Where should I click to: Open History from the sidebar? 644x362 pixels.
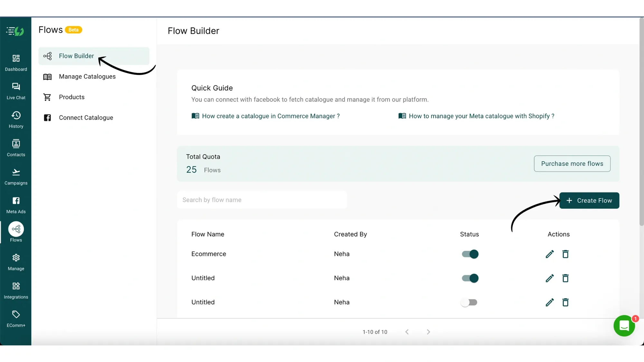[16, 119]
